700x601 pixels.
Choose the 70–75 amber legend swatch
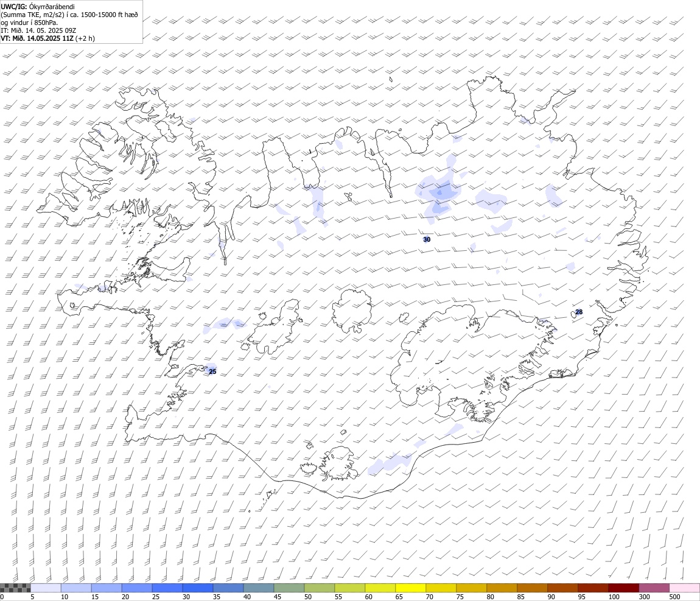[x=441, y=588]
